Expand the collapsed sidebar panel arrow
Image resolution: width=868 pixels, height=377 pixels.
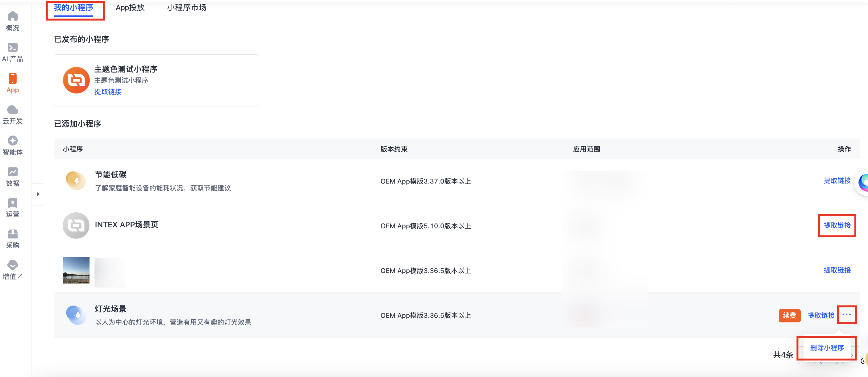(x=38, y=194)
